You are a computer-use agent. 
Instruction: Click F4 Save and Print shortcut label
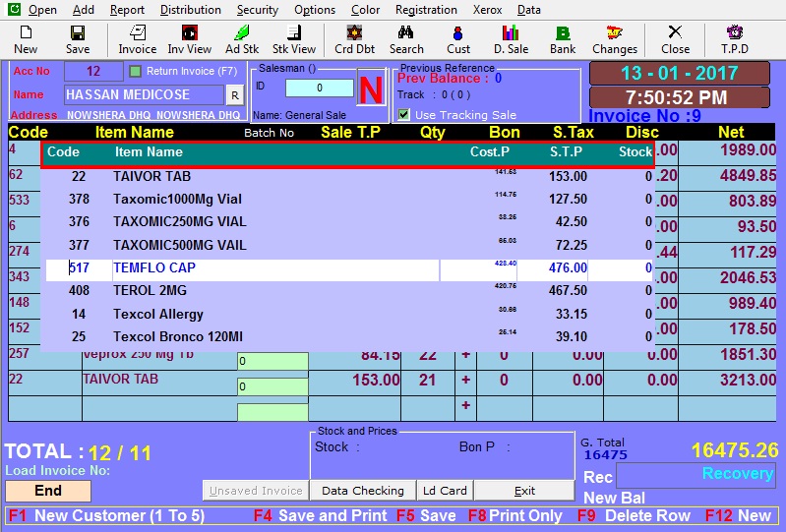321,516
